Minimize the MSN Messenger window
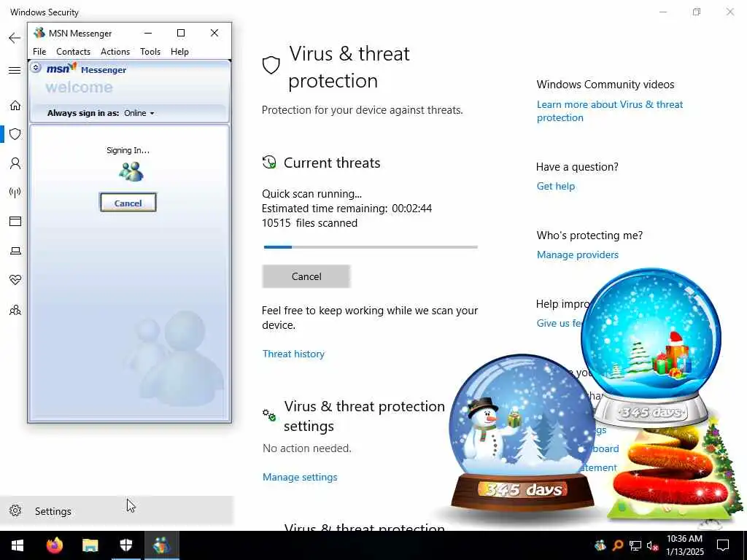The width and height of the screenshot is (747, 560). point(148,33)
